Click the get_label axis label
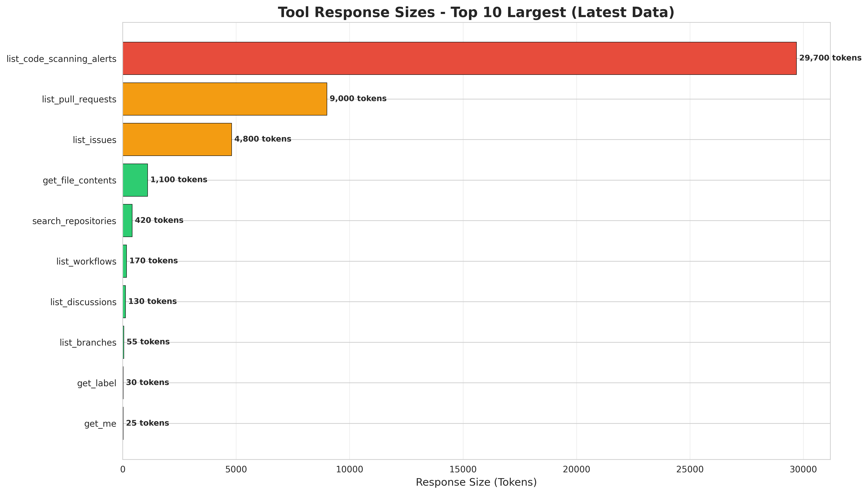868x494 pixels. [x=97, y=383]
